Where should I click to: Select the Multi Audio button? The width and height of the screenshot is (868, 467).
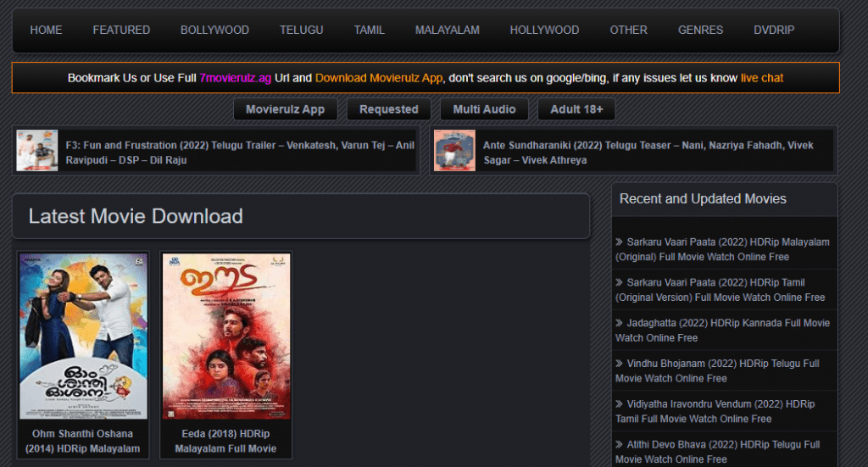(484, 109)
